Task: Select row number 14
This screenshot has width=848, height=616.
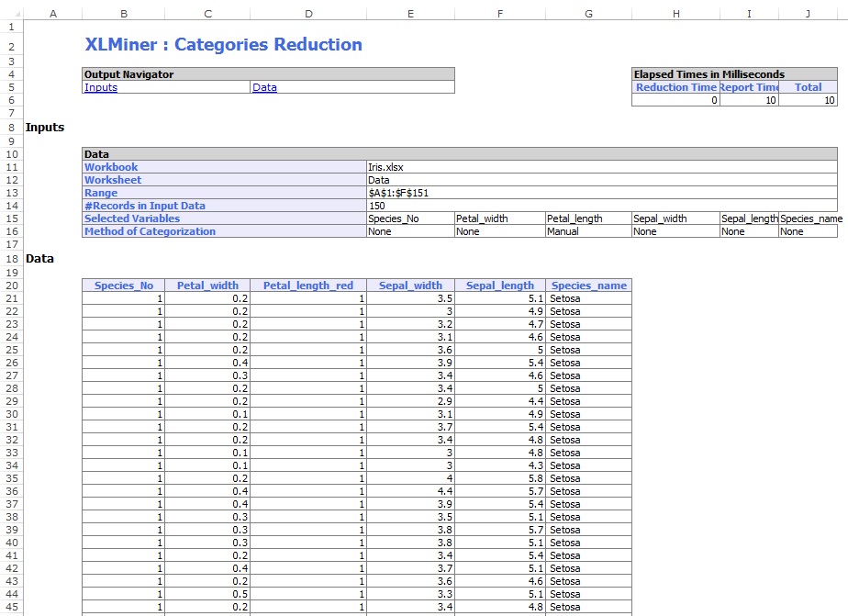Action: [x=10, y=206]
